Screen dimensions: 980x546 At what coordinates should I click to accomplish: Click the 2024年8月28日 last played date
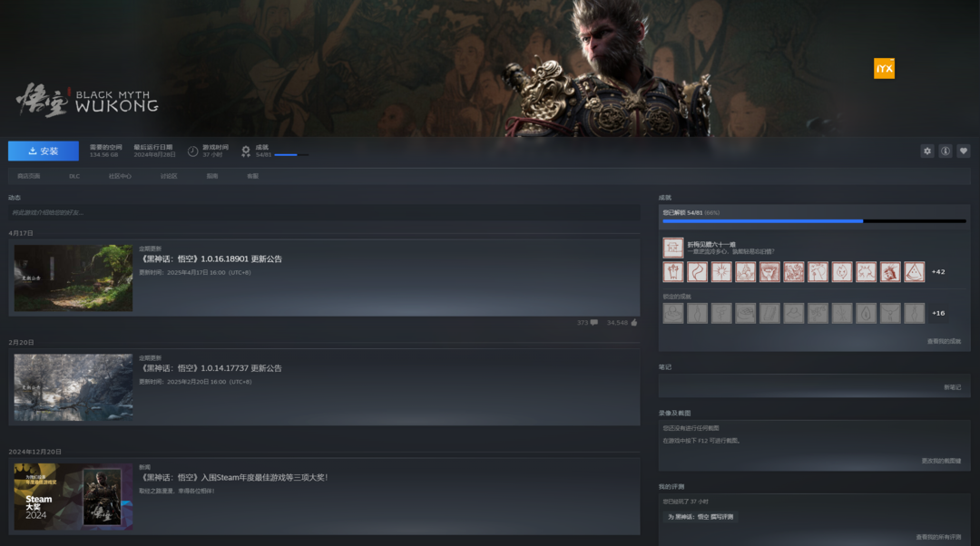click(154, 155)
